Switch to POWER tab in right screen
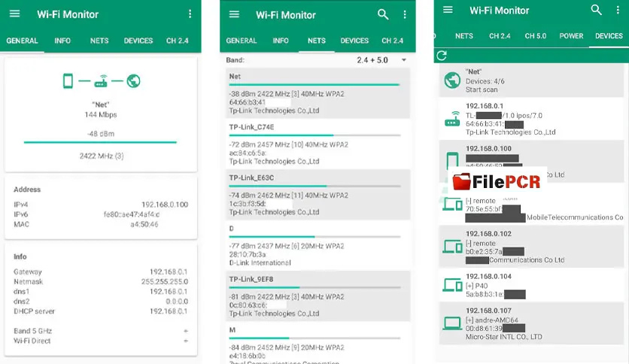The width and height of the screenshot is (629, 364). (x=571, y=35)
